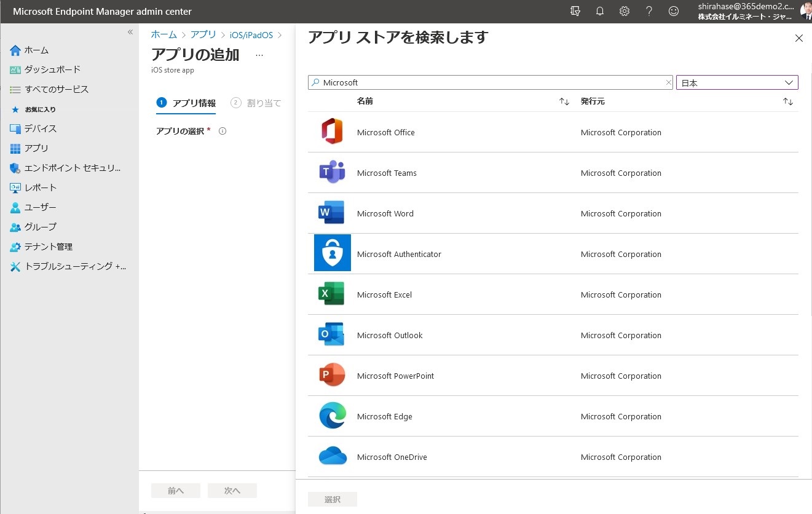Click the アプリ breadcrumb link
Image resolution: width=812 pixels, height=514 pixels.
203,35
